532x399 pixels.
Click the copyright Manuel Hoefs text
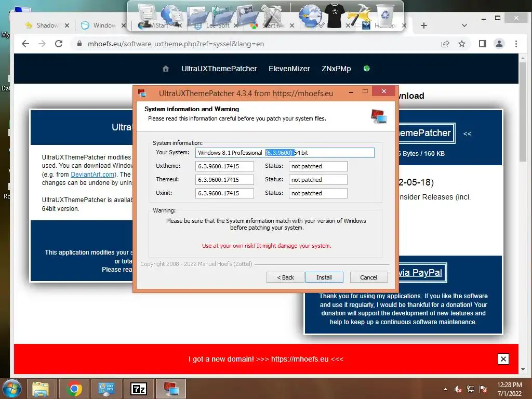(196, 264)
